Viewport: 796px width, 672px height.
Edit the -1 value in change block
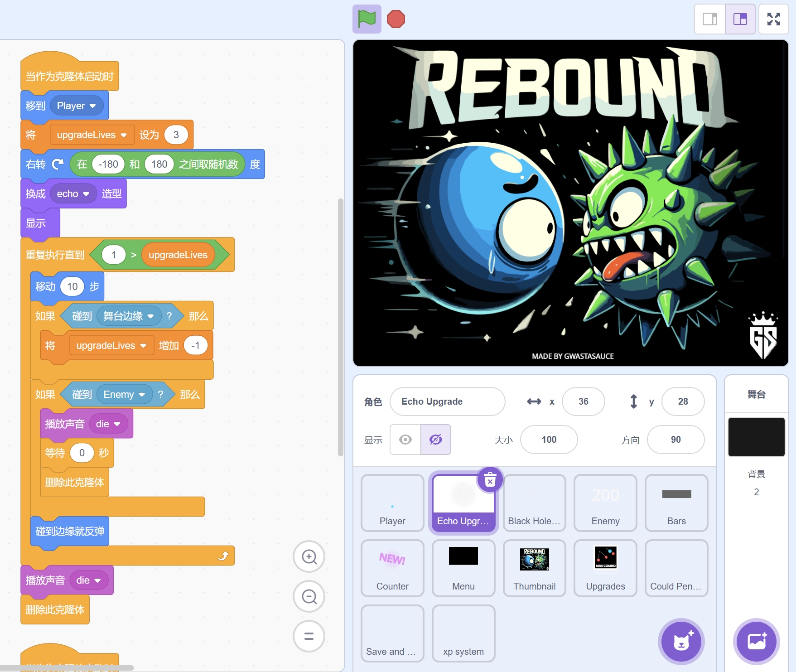[x=196, y=345]
